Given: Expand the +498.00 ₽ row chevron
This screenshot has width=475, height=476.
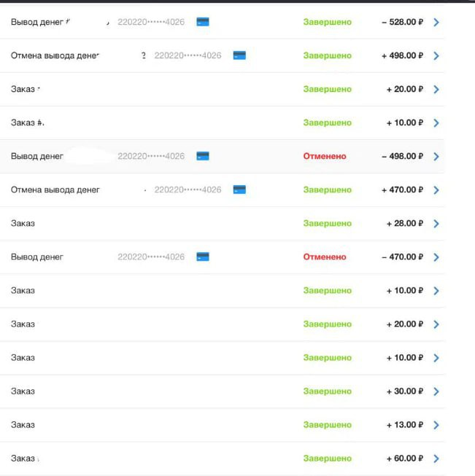Looking at the screenshot, I should click(x=436, y=55).
